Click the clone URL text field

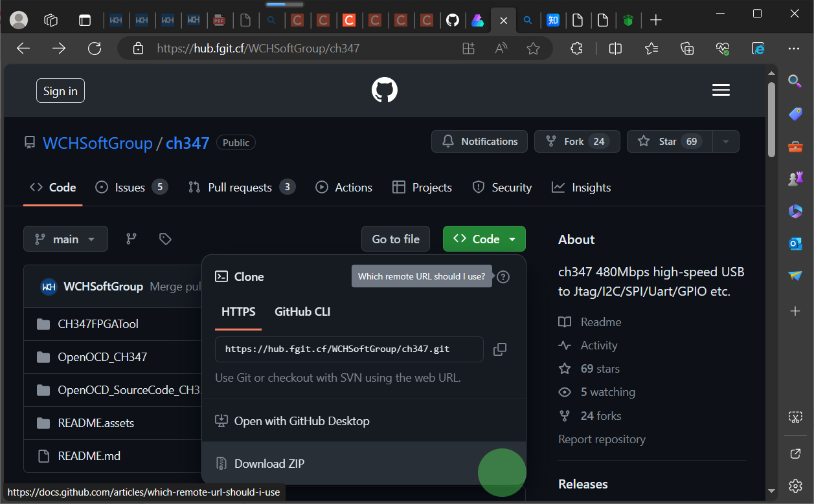[349, 349]
